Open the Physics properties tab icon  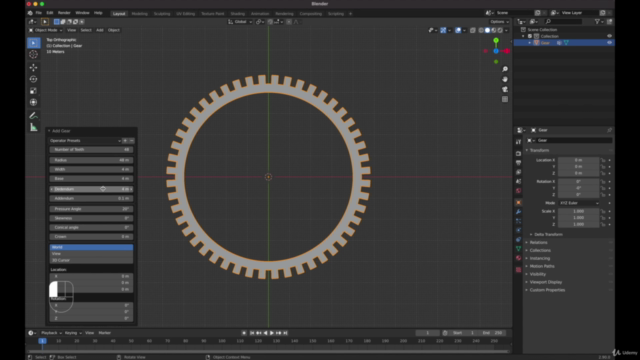[518, 230]
